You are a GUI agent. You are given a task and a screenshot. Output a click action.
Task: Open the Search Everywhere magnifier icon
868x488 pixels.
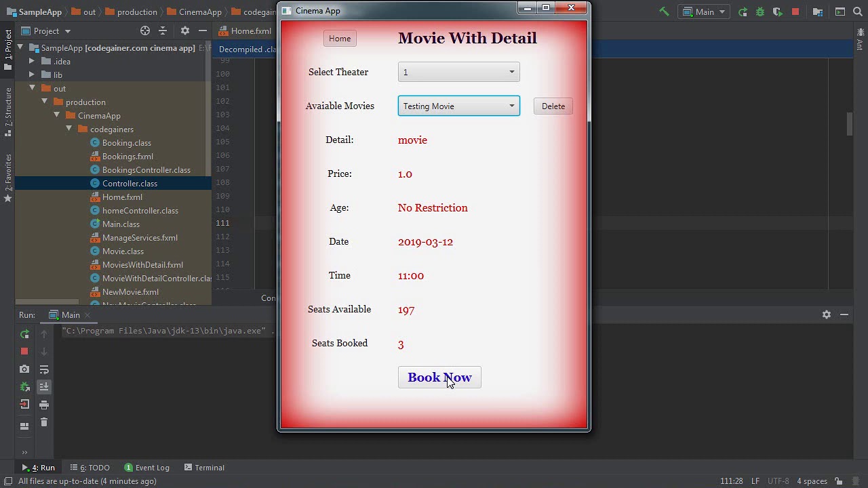858,12
